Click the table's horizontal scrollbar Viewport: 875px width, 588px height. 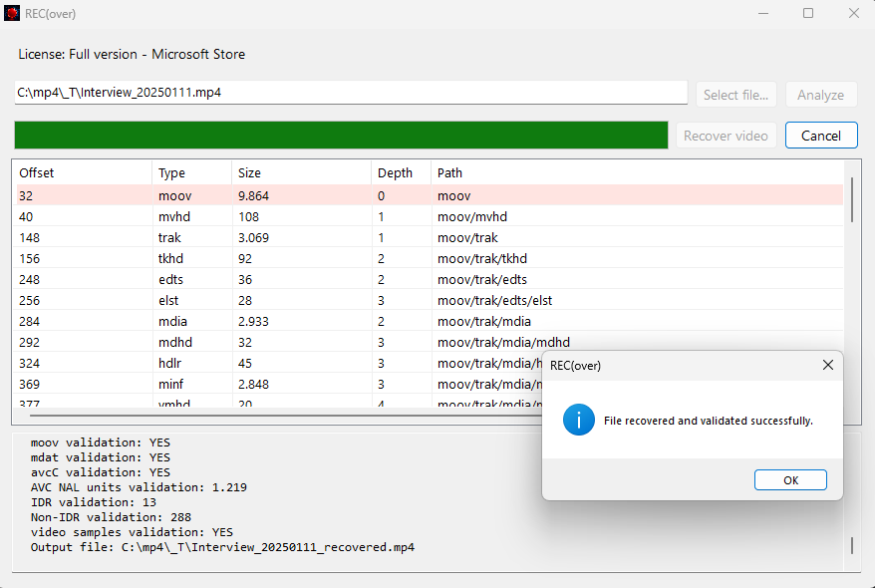pos(286,415)
